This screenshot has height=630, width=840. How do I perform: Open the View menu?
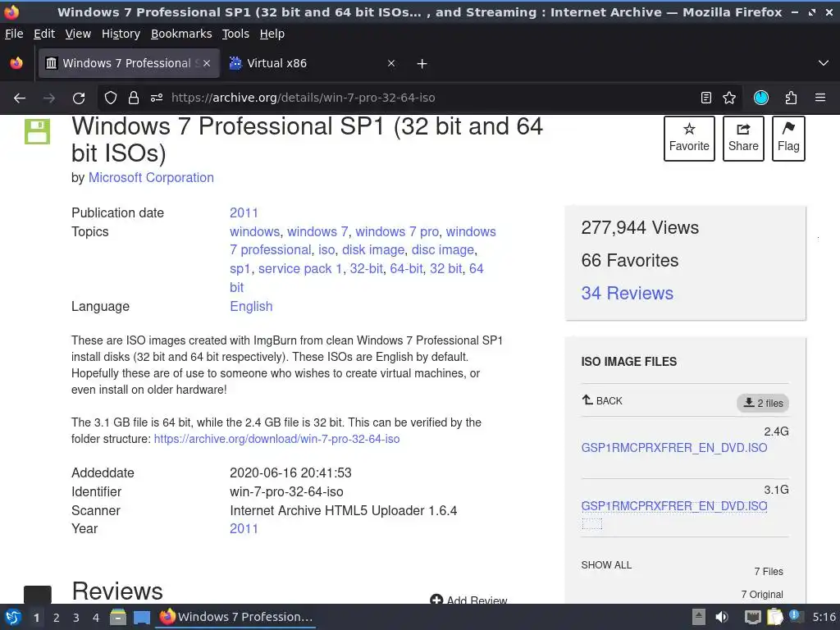(x=78, y=34)
